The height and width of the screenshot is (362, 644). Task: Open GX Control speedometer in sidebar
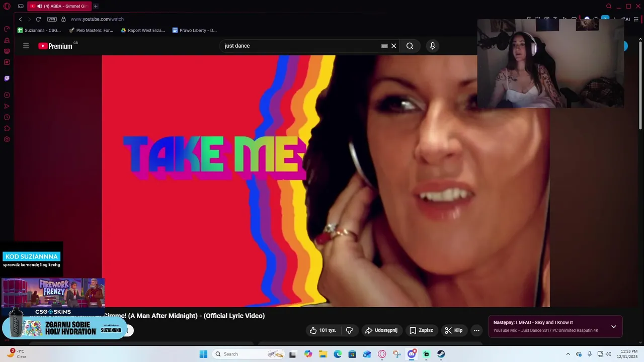[x=7, y=29]
